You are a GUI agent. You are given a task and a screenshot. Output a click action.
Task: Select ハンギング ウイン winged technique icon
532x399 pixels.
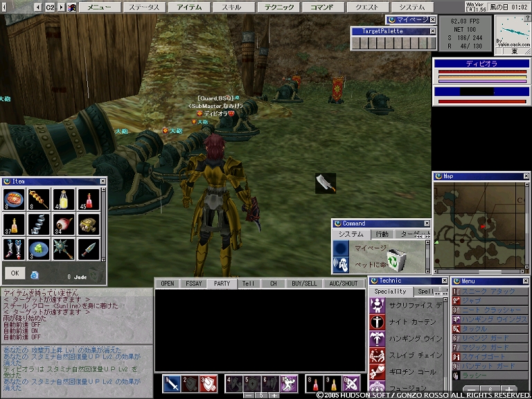tap(378, 338)
